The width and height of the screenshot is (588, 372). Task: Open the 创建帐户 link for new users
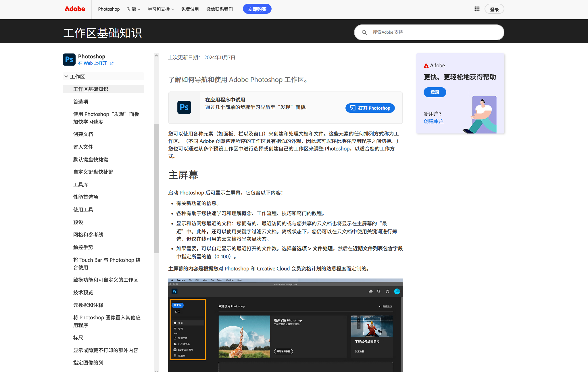(x=433, y=121)
